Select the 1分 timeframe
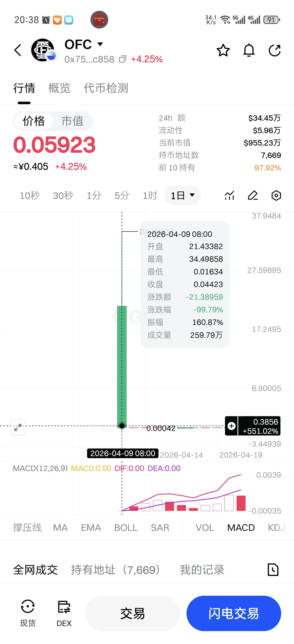294x644 pixels. (x=94, y=195)
